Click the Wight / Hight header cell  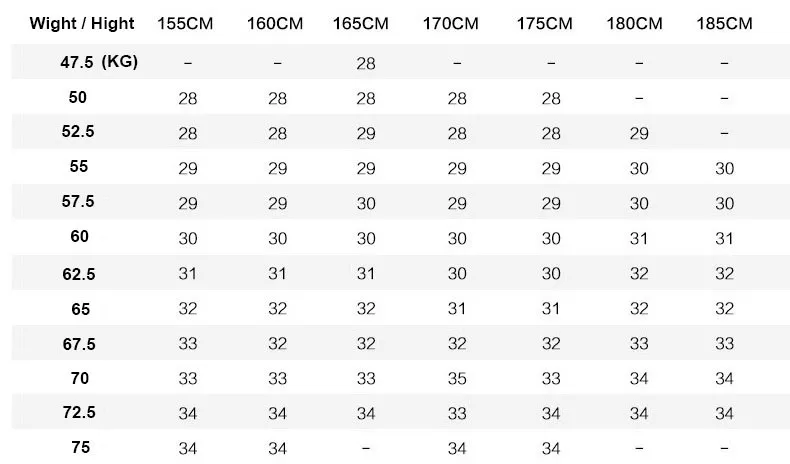tap(82, 24)
